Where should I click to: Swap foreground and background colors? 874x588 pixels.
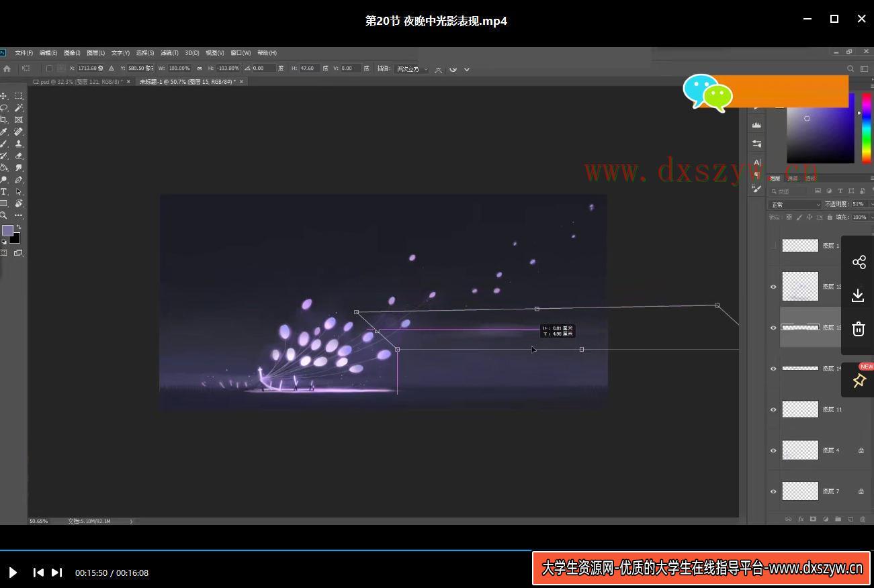click(18, 228)
